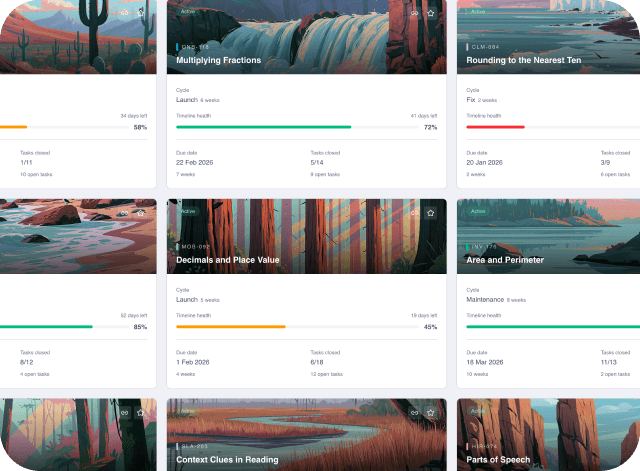Click link icon on rocky river card
Viewport: 640px width, 471px height.
coord(124,213)
